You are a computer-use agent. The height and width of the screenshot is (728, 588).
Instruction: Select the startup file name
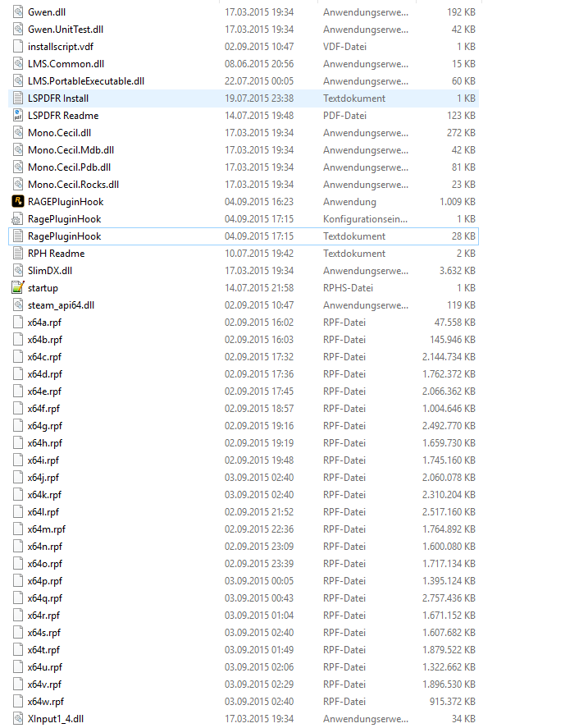point(43,288)
